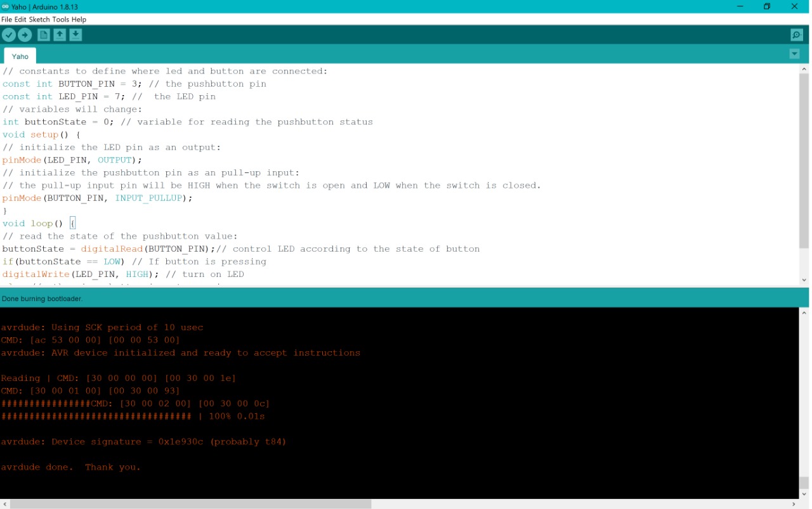The height and width of the screenshot is (509, 812).
Task: Click the "// read the state" comment line
Action: click(x=120, y=236)
